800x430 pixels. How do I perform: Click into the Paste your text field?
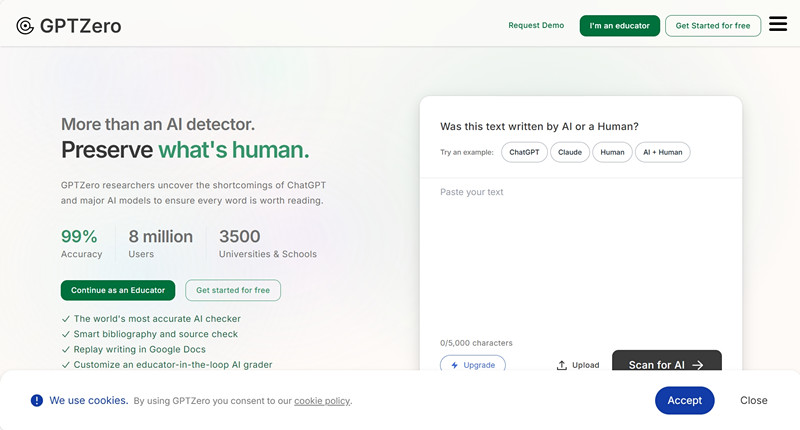pos(581,255)
